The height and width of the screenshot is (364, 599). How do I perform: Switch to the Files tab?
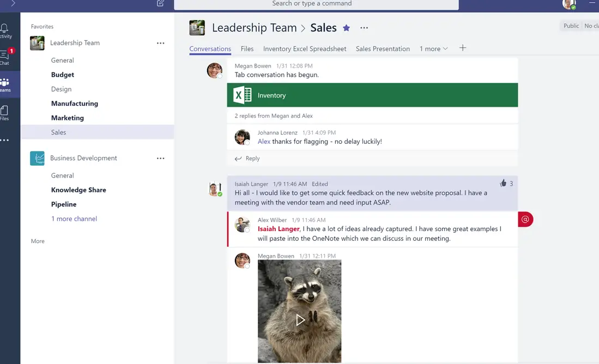pos(247,48)
